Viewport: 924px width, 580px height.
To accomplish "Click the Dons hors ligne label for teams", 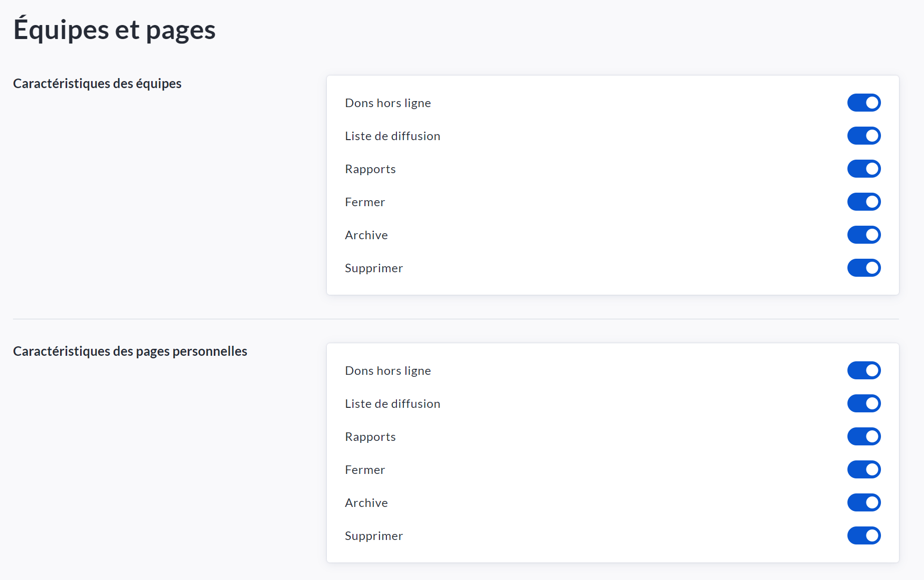I will (x=388, y=103).
